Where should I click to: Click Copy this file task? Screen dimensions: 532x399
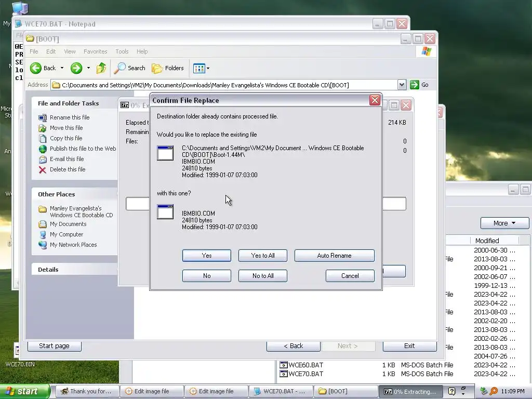point(66,138)
